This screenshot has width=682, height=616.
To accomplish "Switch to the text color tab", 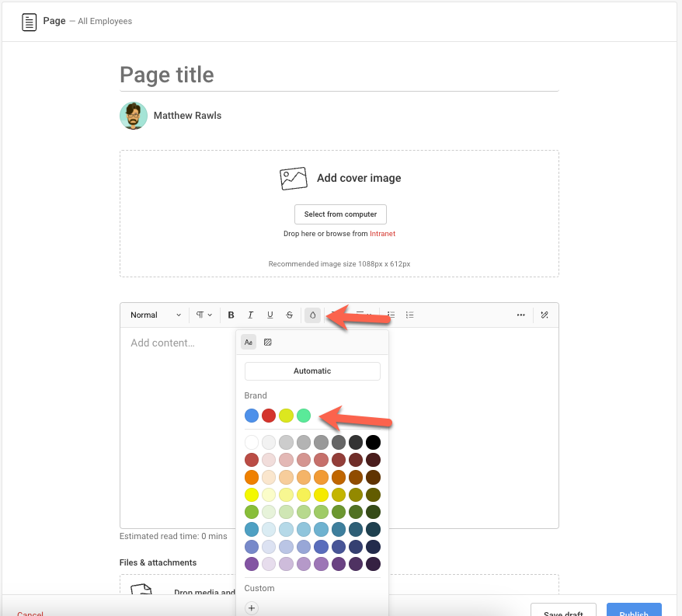I will (249, 342).
